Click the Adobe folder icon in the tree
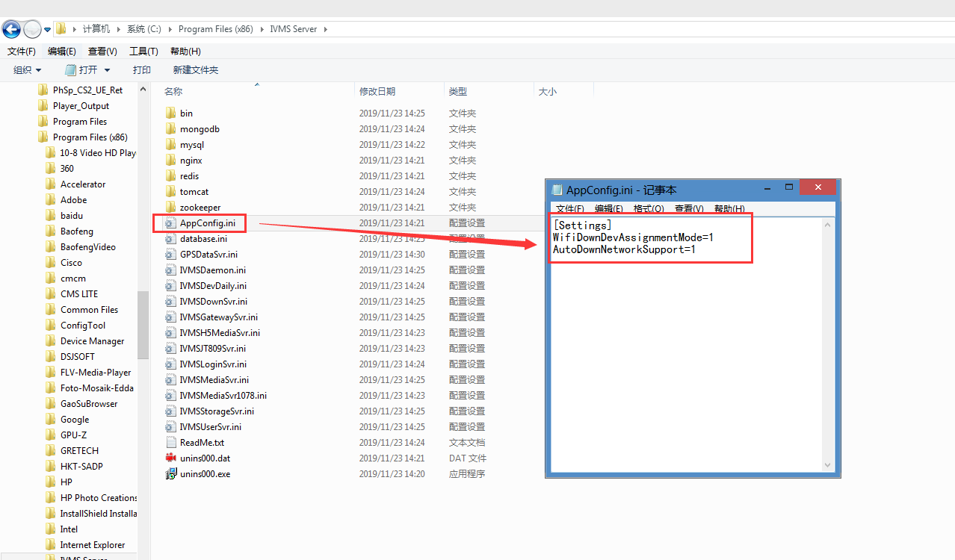This screenshot has width=955, height=560. click(x=50, y=200)
